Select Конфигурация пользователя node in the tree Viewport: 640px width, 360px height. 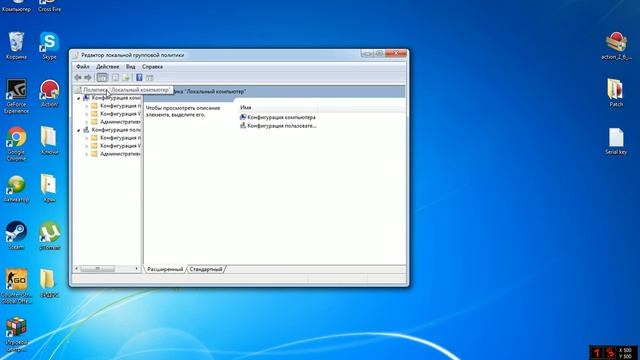112,130
